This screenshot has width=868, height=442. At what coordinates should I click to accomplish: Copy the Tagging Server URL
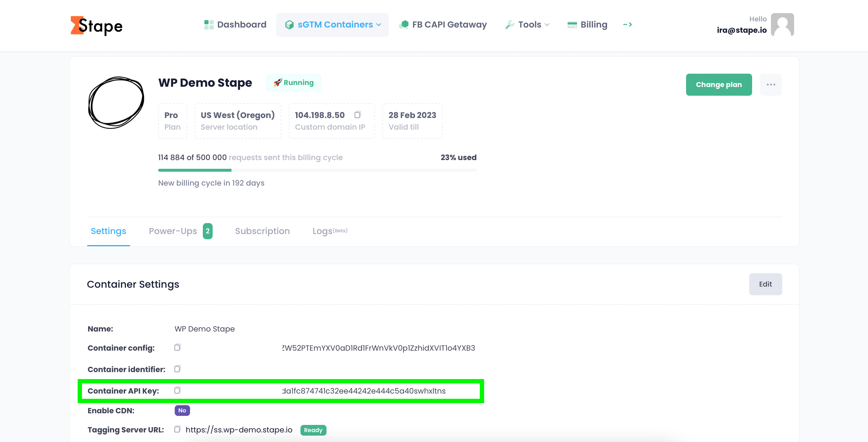point(177,430)
